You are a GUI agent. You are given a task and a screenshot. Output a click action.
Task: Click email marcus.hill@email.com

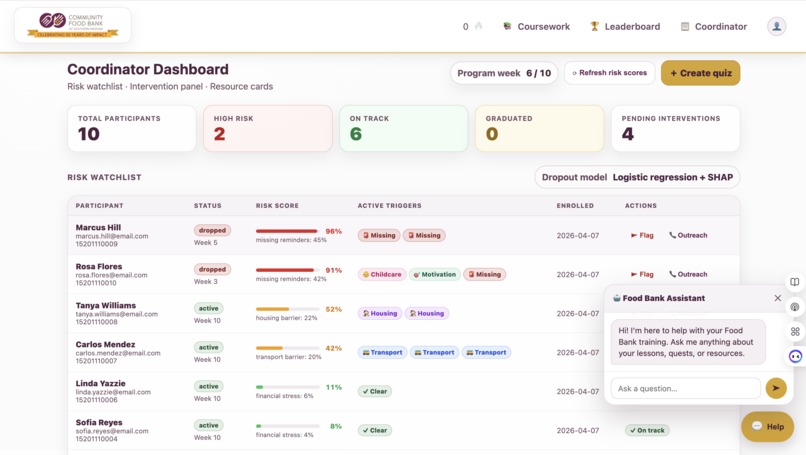coord(112,236)
